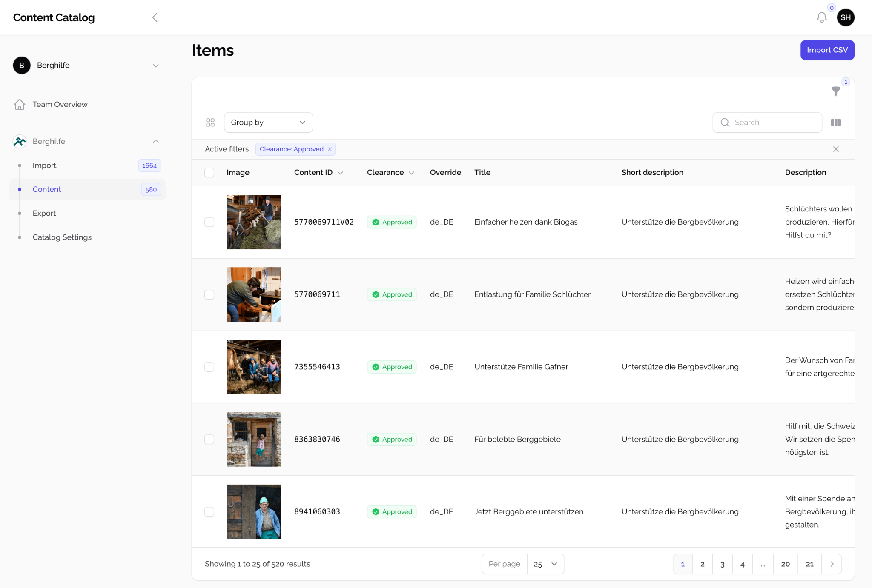Collapse the sidebar with the back chevron
Screen dimensions: 872x588
tap(155, 17)
